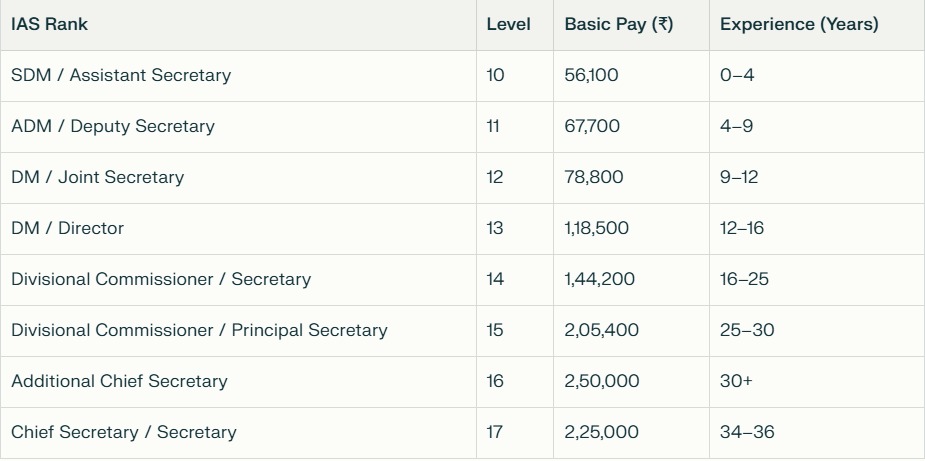Select the 56,100 basic pay value
925x461 pixels.
(591, 75)
